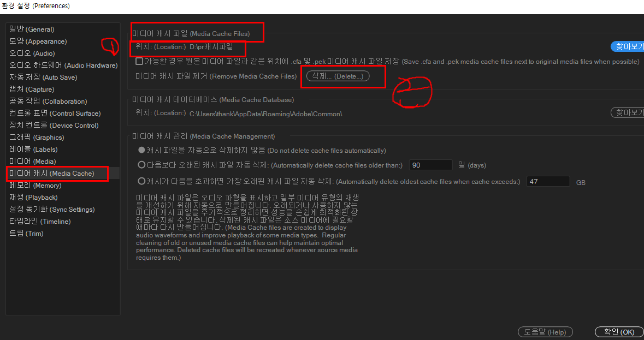
Task: Click 도움말 (Help) at the bottom
Action: pyautogui.click(x=545, y=331)
